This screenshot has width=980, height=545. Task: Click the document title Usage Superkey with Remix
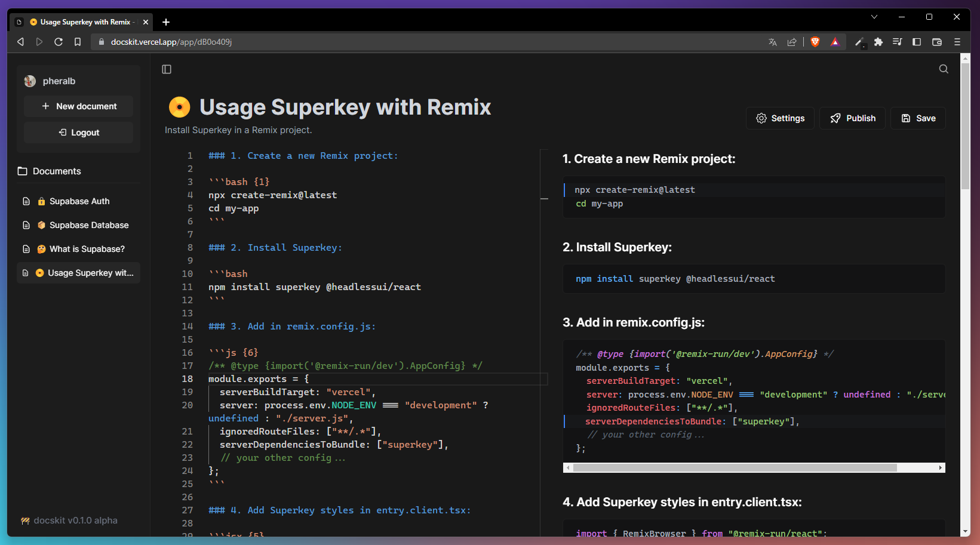tap(345, 107)
